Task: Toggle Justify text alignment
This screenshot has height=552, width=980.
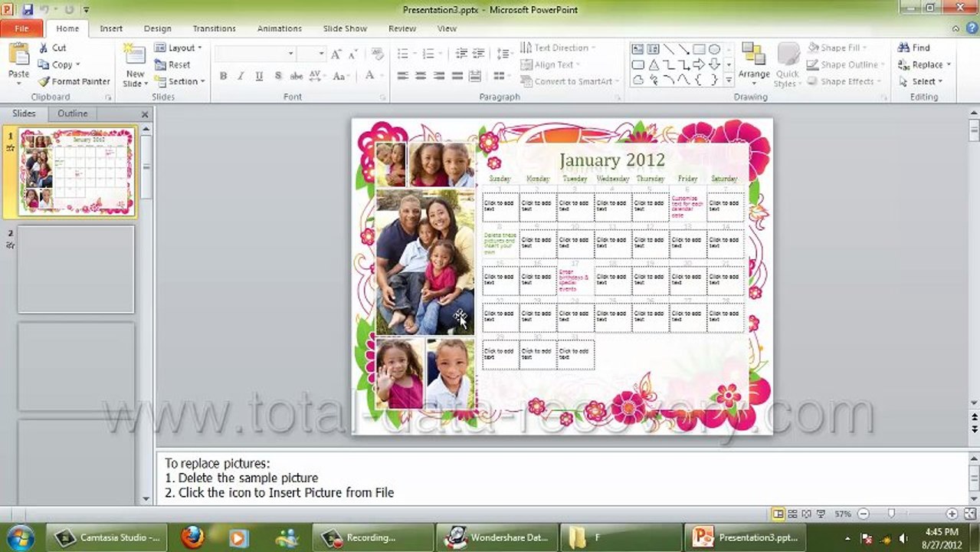Action: point(457,76)
